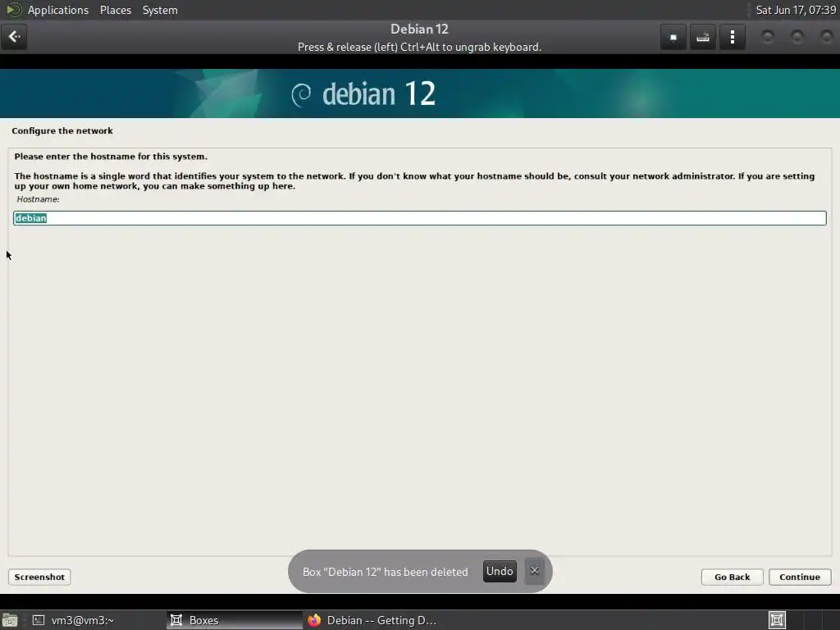Click the distribution logo icon next to Applications
The image size is (840, 630).
pyautogui.click(x=14, y=10)
